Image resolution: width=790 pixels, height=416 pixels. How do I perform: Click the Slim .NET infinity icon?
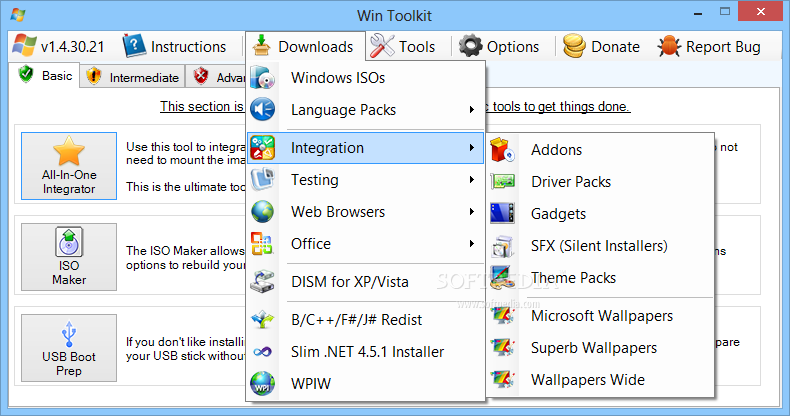(262, 352)
